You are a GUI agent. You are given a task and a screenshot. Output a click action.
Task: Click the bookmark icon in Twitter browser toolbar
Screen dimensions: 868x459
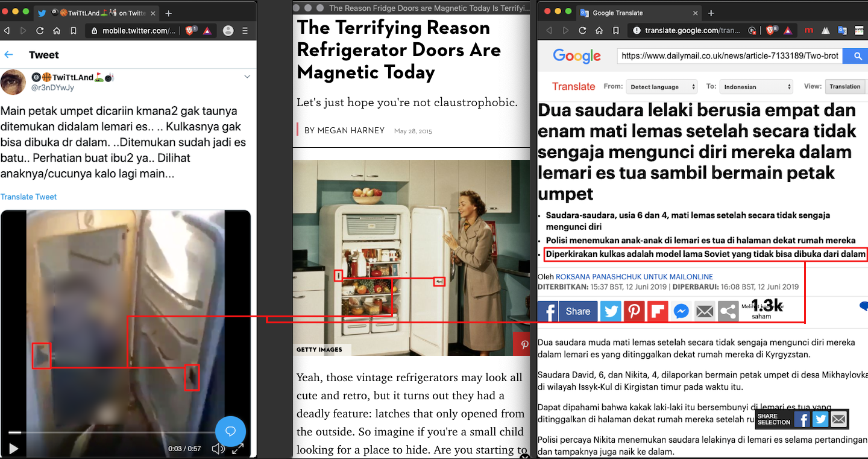click(x=73, y=31)
